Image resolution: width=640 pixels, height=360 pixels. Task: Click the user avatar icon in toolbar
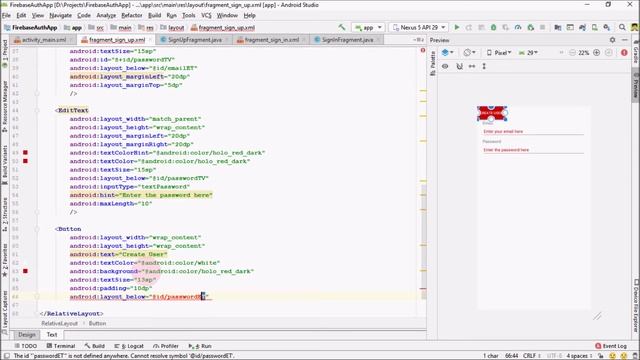[634, 27]
